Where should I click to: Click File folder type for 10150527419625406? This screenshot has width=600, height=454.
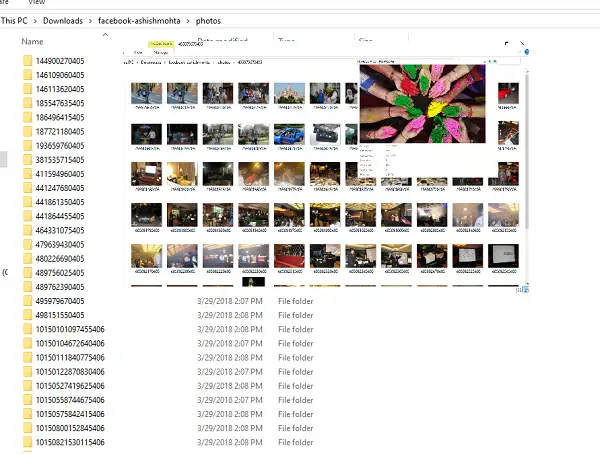tap(295, 386)
